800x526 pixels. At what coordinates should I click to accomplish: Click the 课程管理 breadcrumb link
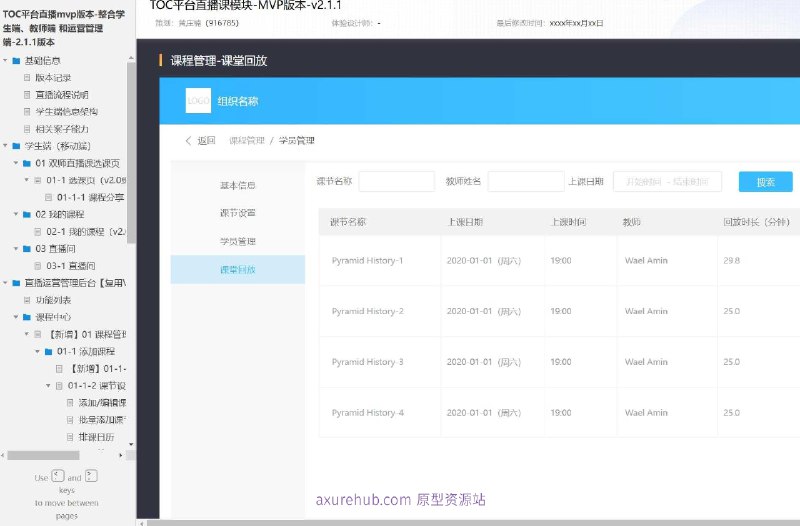pyautogui.click(x=247, y=141)
